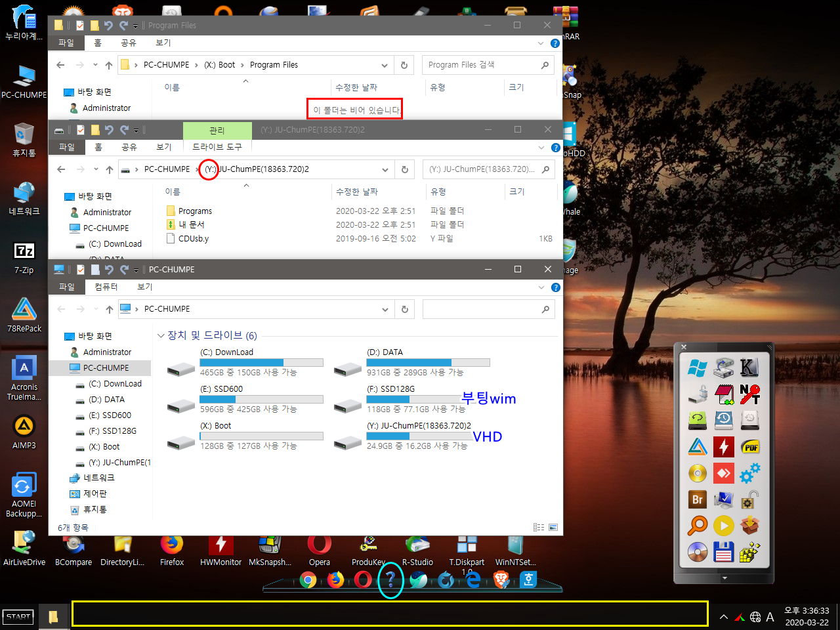Open Acronis TrueImage desktop icon

point(24,377)
